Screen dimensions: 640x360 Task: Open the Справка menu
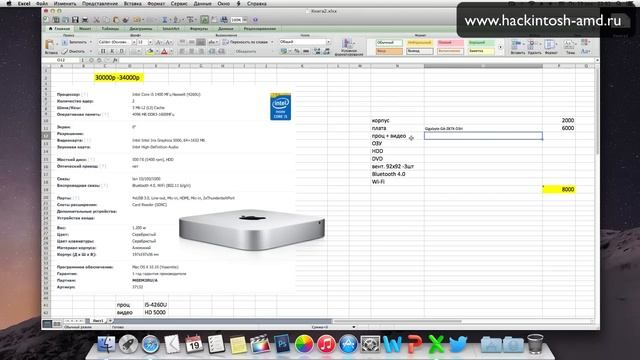(256, 4)
